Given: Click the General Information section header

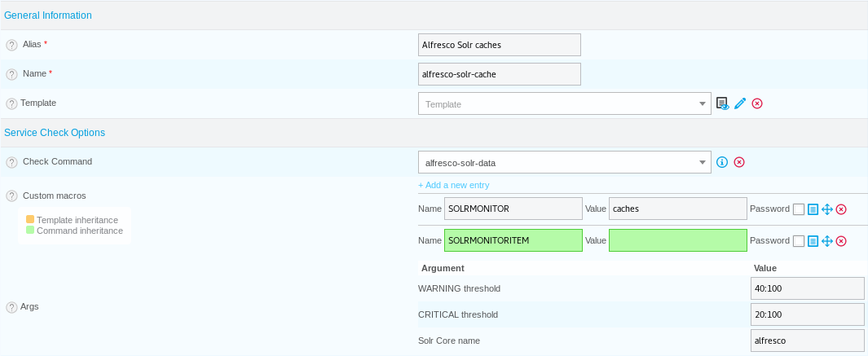Looking at the screenshot, I should coord(48,15).
